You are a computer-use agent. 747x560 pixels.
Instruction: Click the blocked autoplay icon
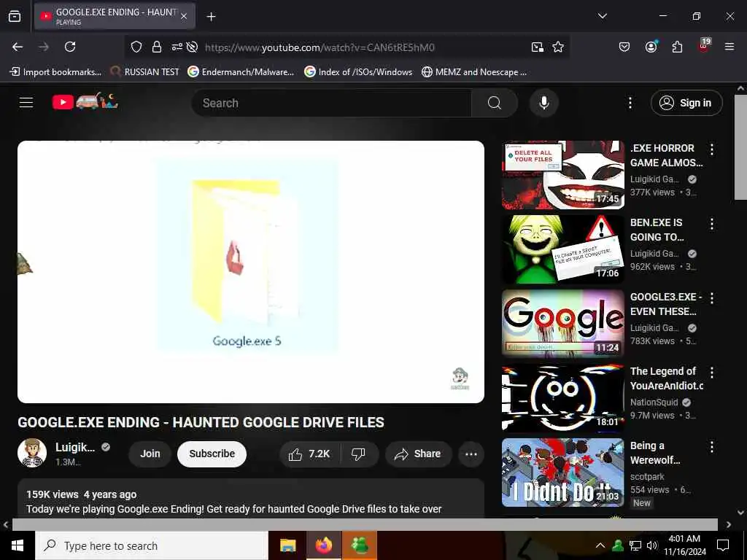tap(193, 47)
